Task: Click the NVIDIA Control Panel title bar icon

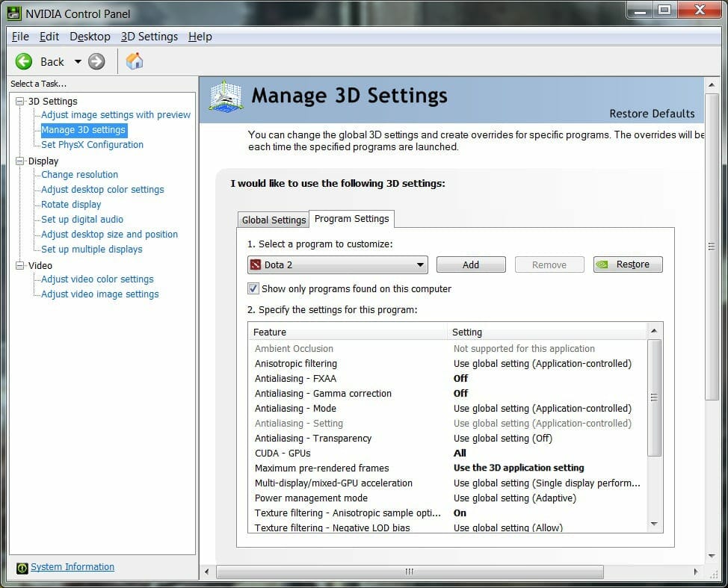Action: pyautogui.click(x=13, y=12)
